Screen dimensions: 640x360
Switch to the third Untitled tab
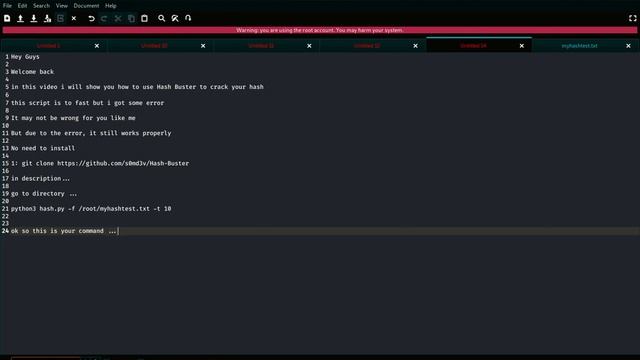click(261, 46)
